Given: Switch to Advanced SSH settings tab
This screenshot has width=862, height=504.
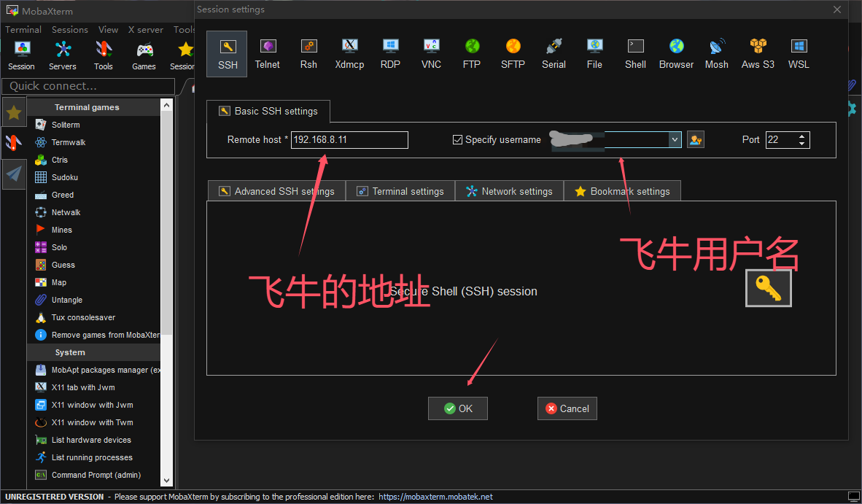Looking at the screenshot, I should [x=276, y=191].
